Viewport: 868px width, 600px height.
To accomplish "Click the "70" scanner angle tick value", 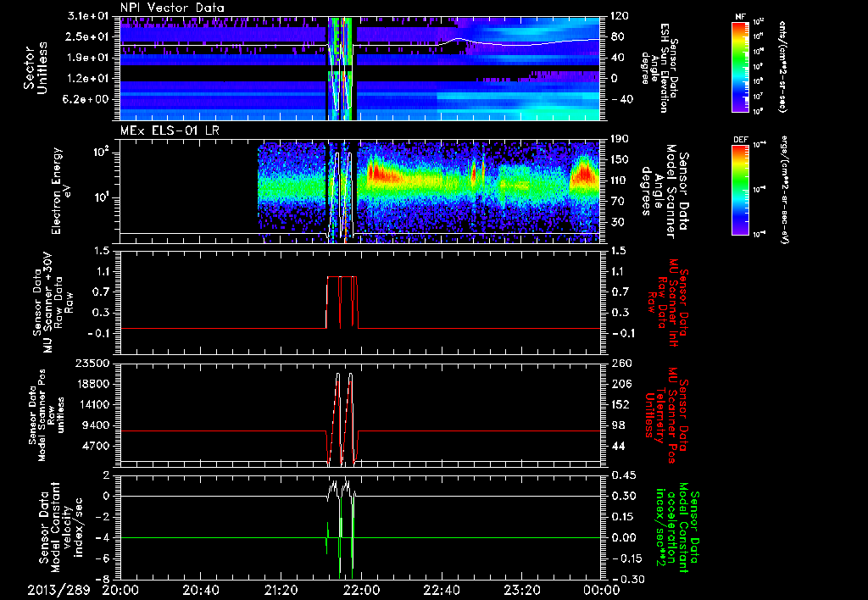I will coord(616,201).
